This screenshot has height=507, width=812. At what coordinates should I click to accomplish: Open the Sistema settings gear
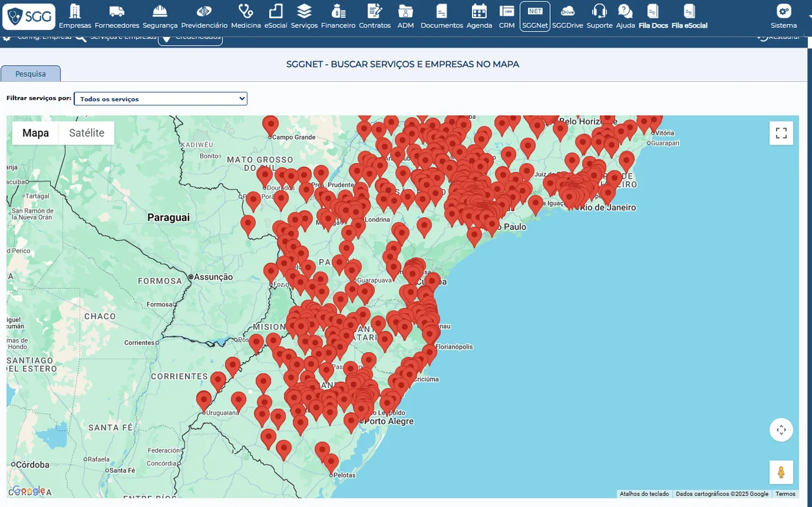pos(784,12)
